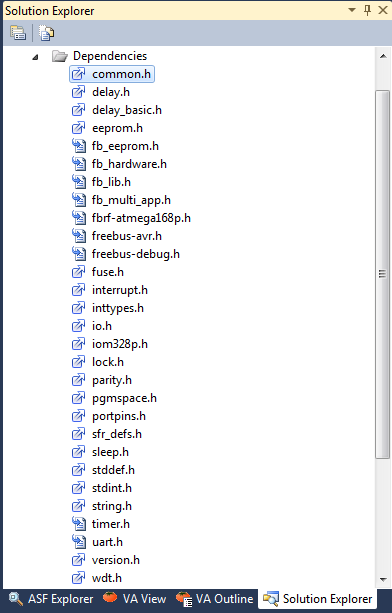Click the file icon beside freebus-debug.h
The height and width of the screenshot is (613, 392).
79,254
